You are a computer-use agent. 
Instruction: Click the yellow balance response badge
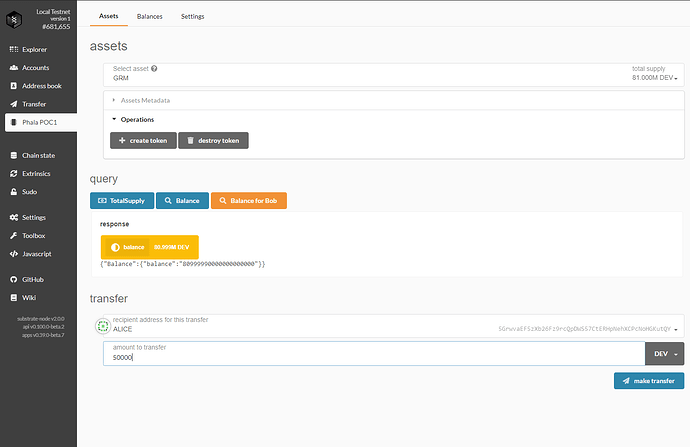pos(150,247)
